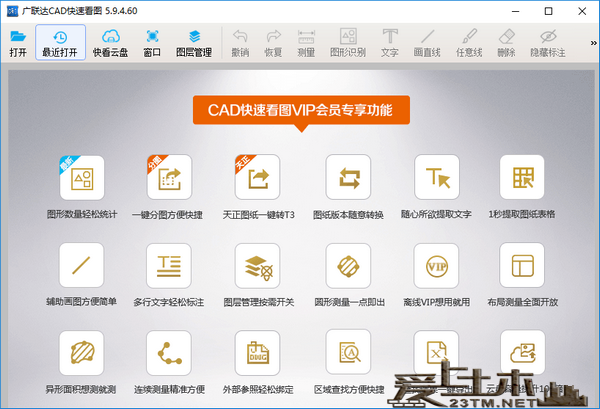This screenshot has width=600, height=409.
Task: Open 图层管理 layer management
Action: [x=194, y=42]
